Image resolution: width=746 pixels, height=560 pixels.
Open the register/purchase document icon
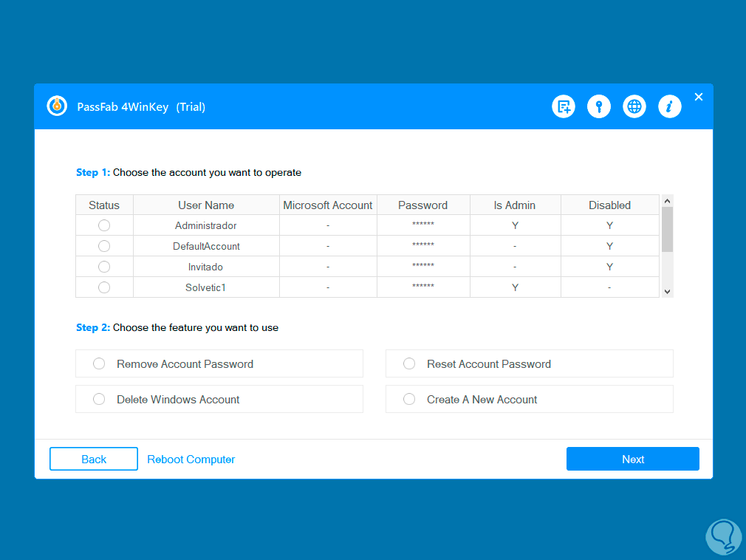pos(564,106)
